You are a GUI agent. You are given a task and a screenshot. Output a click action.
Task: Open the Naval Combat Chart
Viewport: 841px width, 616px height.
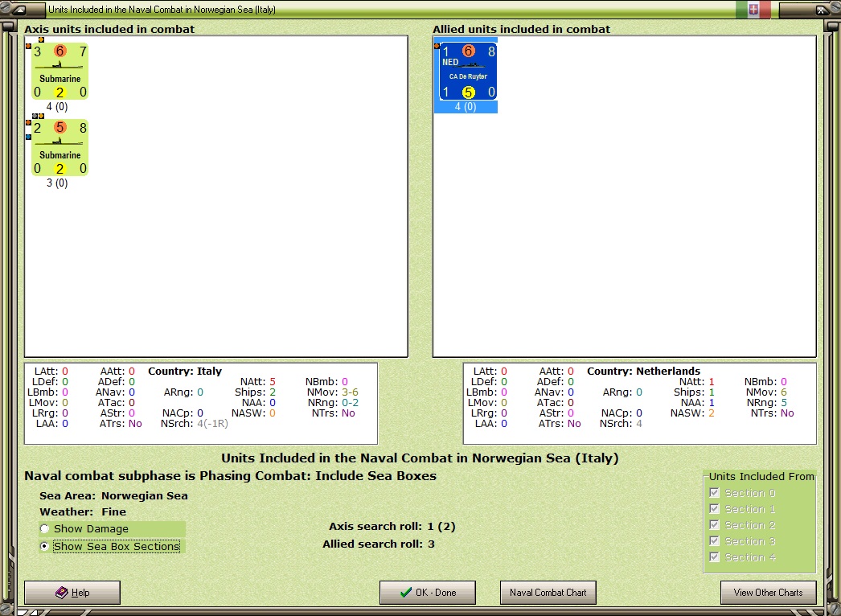coord(548,593)
